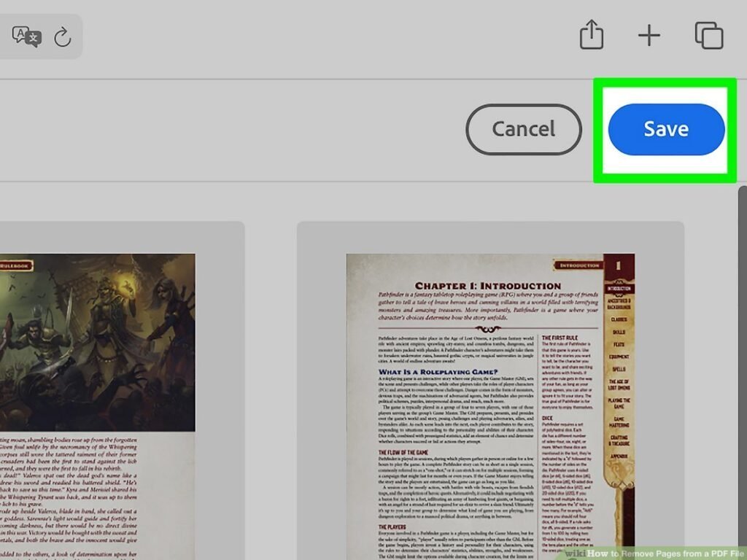Open the Translate options
This screenshot has height=560, width=747.
(x=26, y=35)
